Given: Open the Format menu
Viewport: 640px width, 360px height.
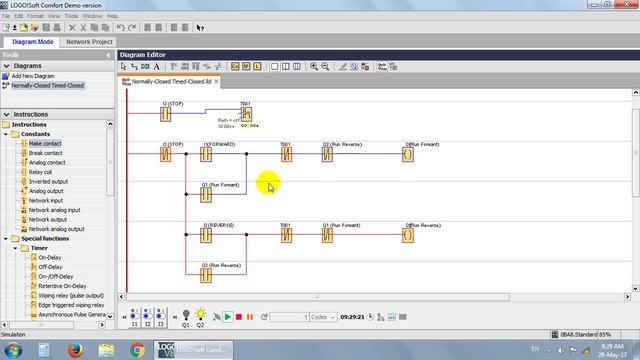Looking at the screenshot, I should [35, 16].
